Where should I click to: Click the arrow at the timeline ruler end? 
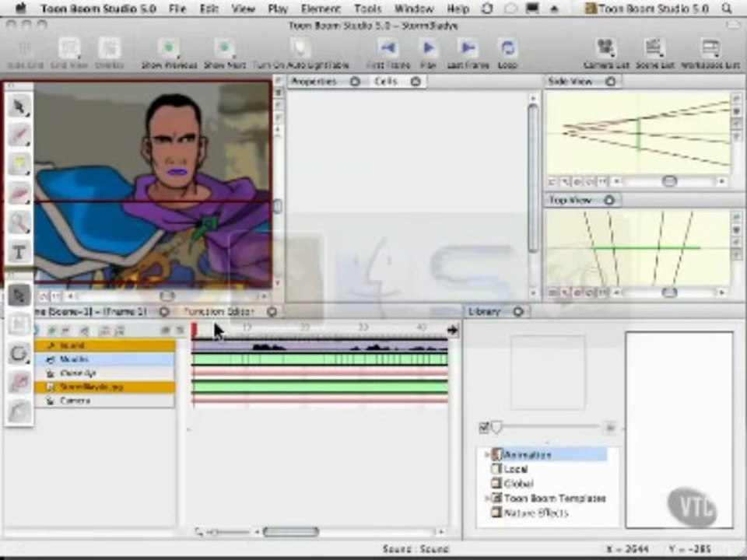click(x=452, y=330)
